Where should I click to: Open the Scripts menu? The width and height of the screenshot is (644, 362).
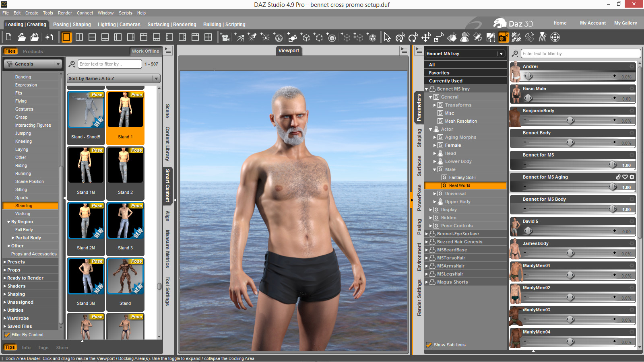pos(125,13)
